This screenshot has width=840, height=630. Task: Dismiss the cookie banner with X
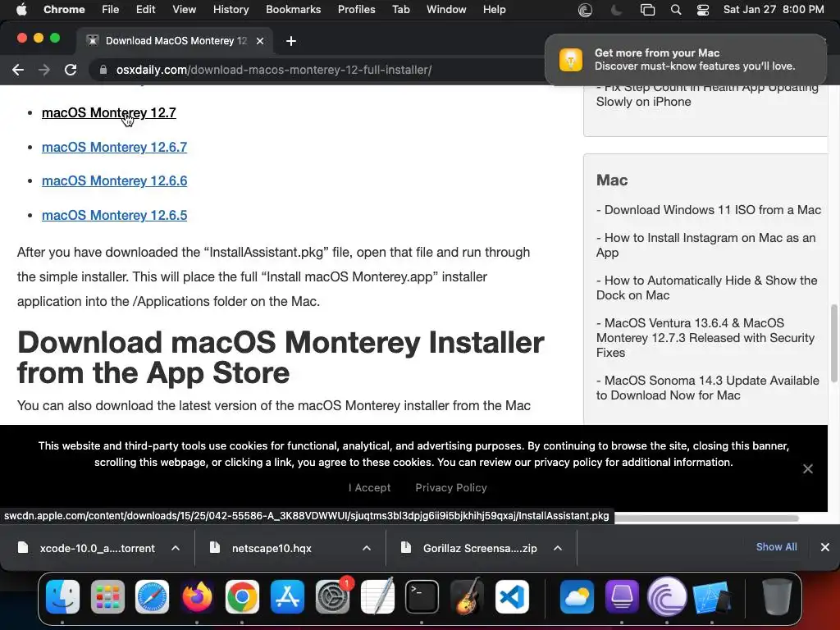pos(808,468)
